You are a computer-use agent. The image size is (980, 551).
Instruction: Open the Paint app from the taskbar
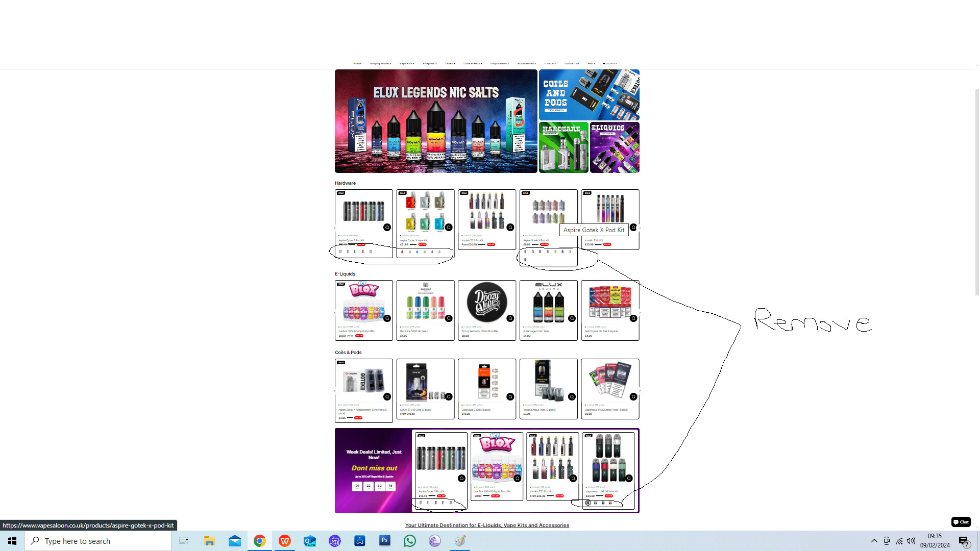[x=459, y=541]
